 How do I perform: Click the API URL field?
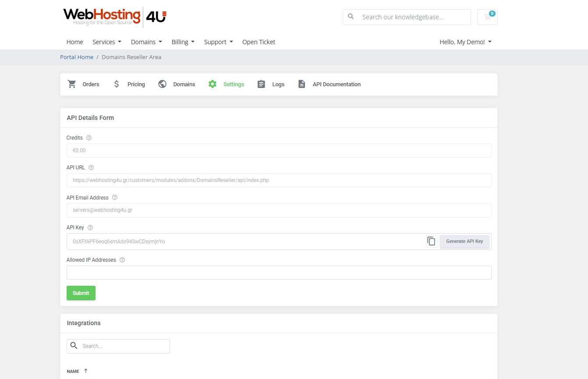279,180
